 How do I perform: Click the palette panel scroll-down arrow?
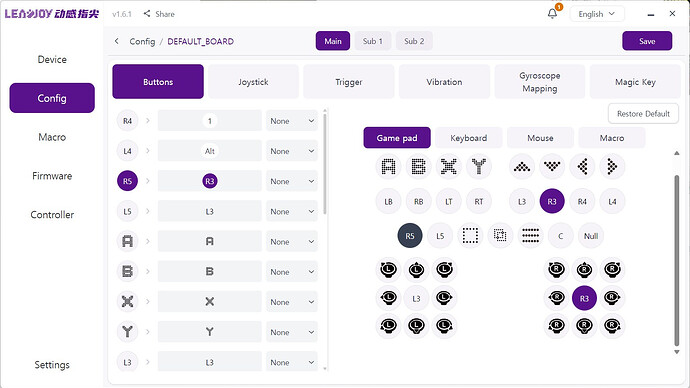click(x=677, y=352)
